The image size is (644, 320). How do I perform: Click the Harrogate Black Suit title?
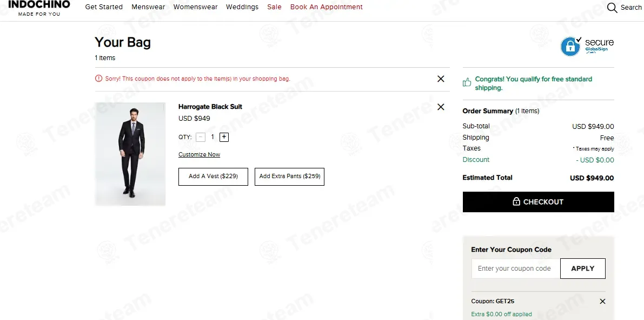pyautogui.click(x=210, y=107)
